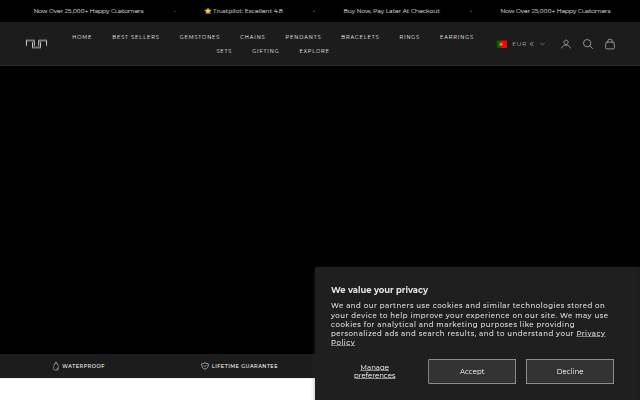This screenshot has width=640, height=400.
Task: Click 'Buy Now, Pay Later At Checkout' text
Action: click(391, 11)
